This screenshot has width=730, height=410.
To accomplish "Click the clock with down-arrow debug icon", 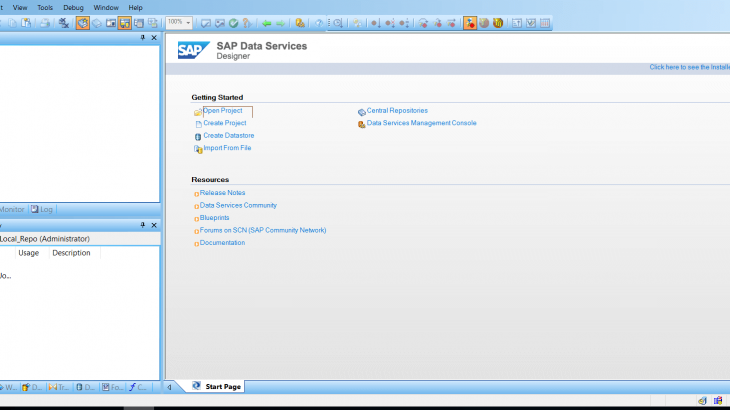I will 338,23.
